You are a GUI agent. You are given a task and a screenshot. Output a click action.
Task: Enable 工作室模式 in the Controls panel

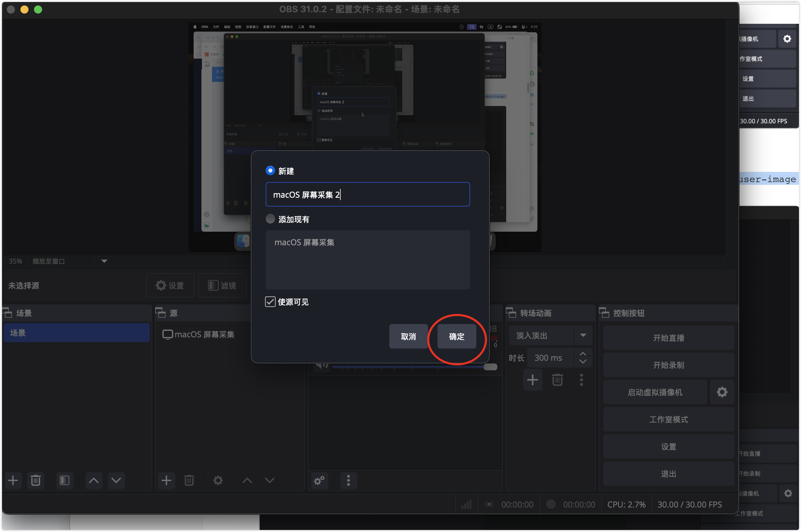pyautogui.click(x=669, y=420)
